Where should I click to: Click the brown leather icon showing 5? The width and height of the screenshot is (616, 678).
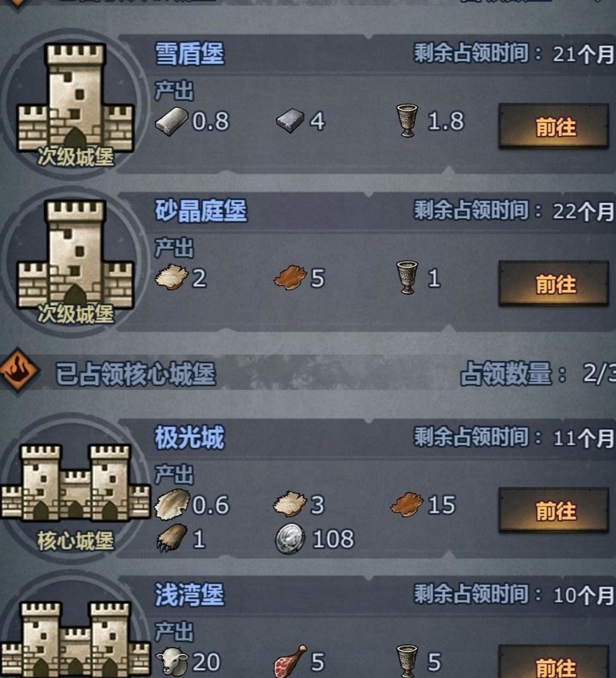(x=290, y=278)
